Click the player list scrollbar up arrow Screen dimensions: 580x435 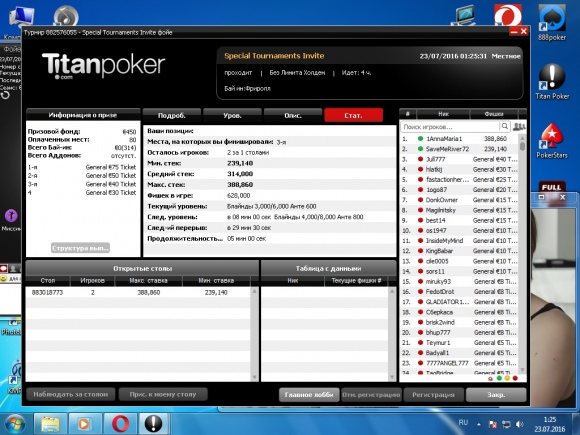tap(522, 138)
